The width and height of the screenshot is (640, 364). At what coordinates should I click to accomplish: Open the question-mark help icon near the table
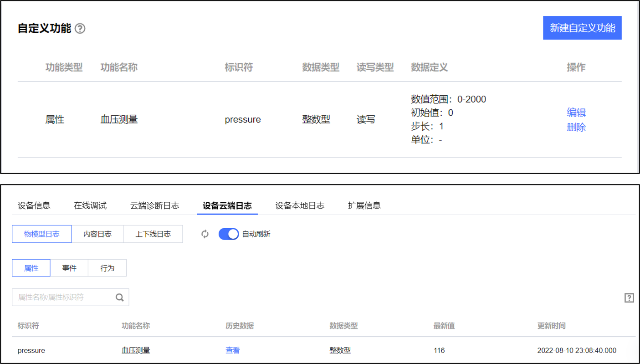(629, 298)
